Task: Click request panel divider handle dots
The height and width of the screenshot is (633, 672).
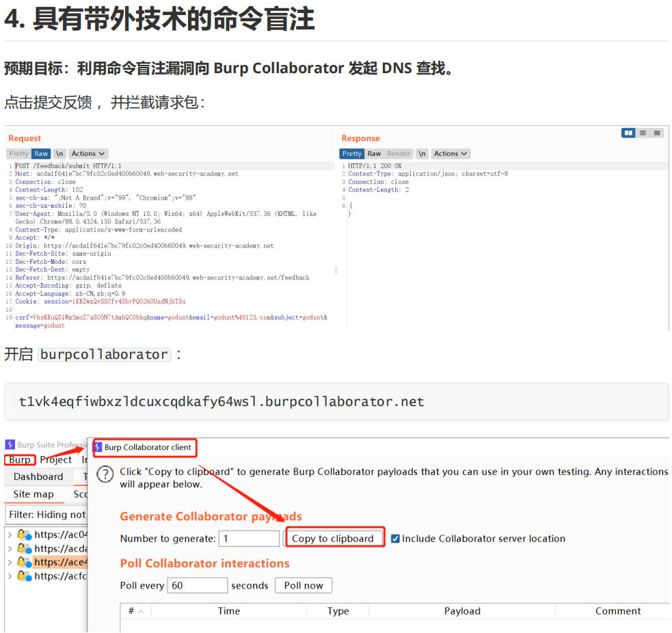Action: (x=336, y=270)
